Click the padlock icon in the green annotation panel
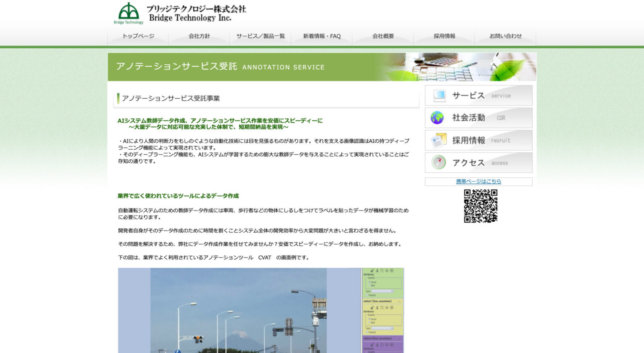The width and height of the screenshot is (644, 353). pos(372,271)
